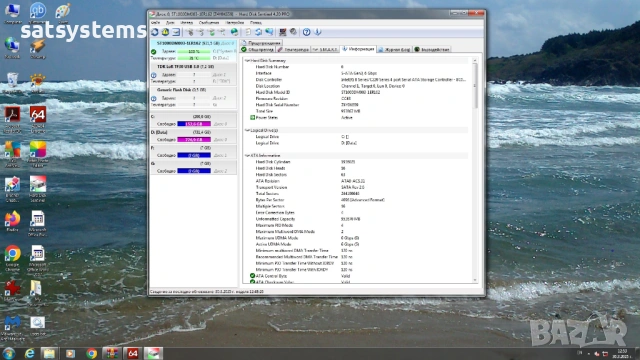Open the Предупреждения tab
Viewport: 640px width, 360px height.
pyautogui.click(x=261, y=43)
